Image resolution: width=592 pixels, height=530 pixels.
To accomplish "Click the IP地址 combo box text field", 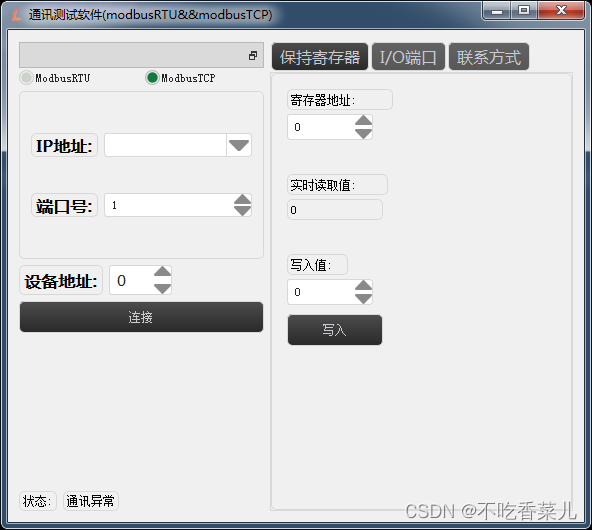I will 165,145.
